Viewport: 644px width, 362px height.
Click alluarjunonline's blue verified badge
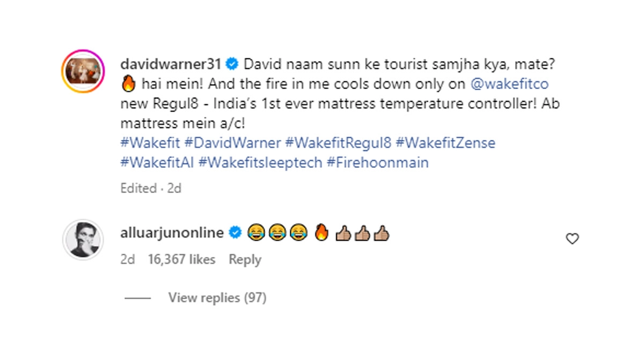pos(235,233)
